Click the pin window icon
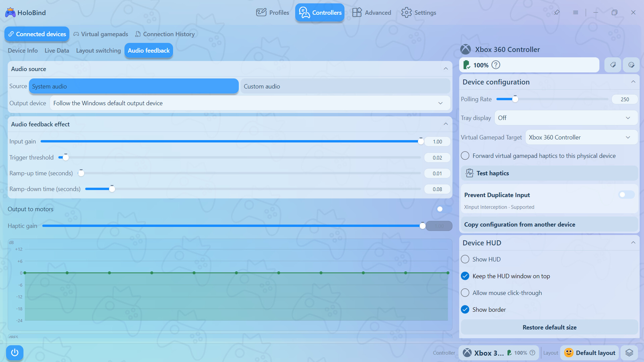644x362 pixels. click(557, 12)
